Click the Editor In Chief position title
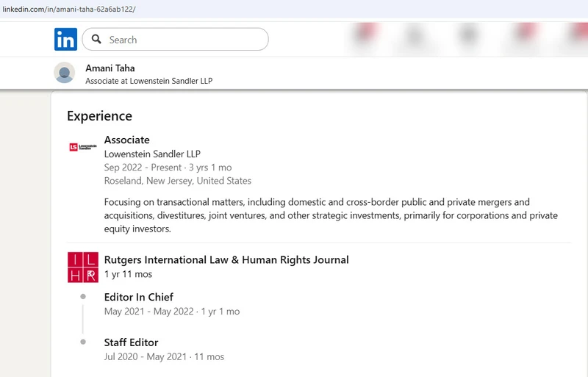This screenshot has height=377, width=588. click(139, 297)
